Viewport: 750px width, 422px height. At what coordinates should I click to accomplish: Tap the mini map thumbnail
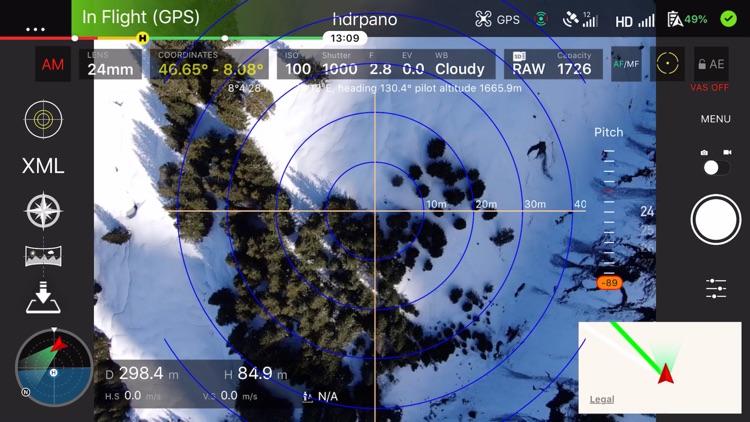[660, 367]
